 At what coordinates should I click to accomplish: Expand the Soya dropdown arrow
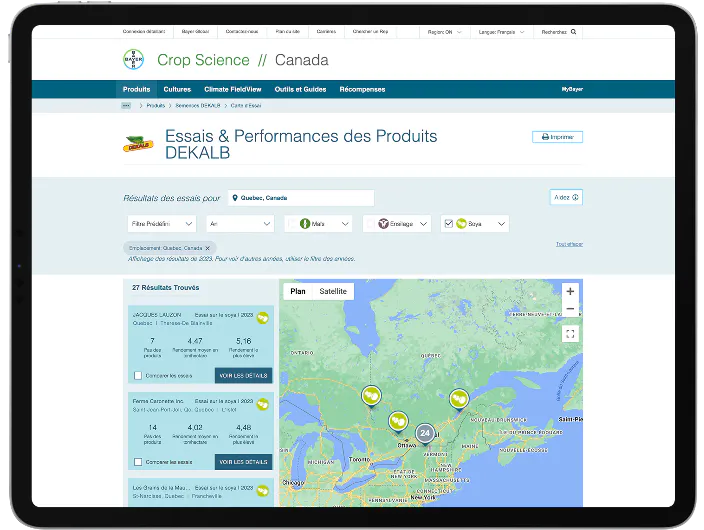(502, 224)
